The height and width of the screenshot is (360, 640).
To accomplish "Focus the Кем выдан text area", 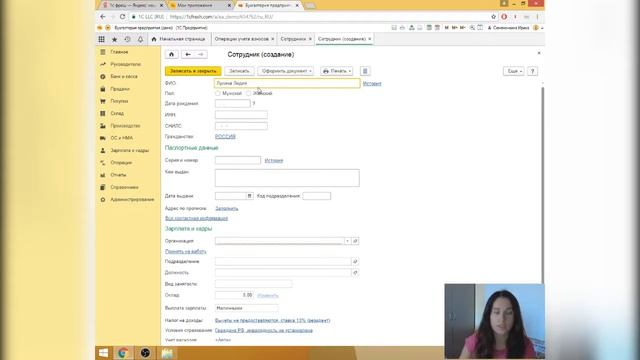I will coord(287,178).
